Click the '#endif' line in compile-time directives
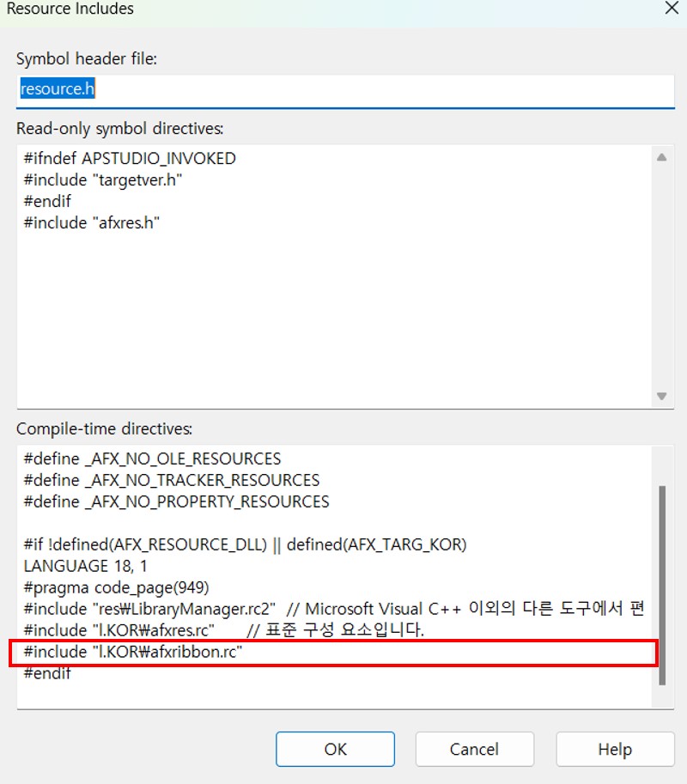This screenshot has width=687, height=784. [47, 673]
